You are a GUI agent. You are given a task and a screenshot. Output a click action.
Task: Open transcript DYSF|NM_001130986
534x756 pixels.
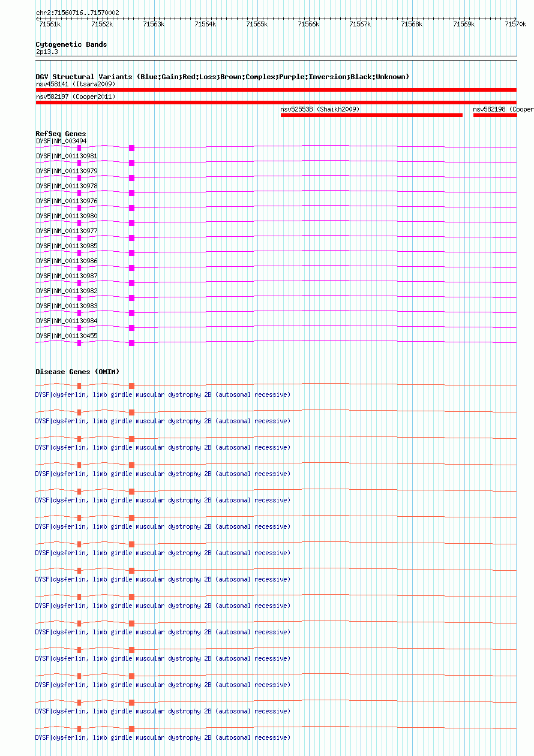click(67, 261)
